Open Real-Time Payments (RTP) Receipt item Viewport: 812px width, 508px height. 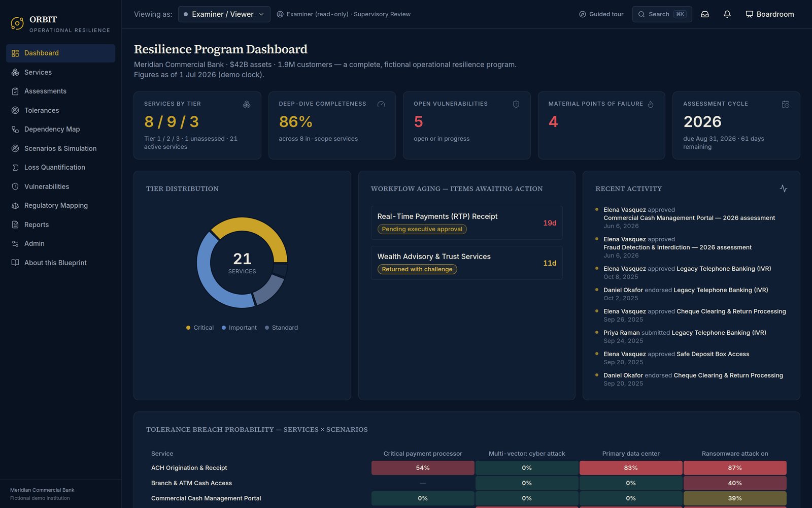point(466,223)
